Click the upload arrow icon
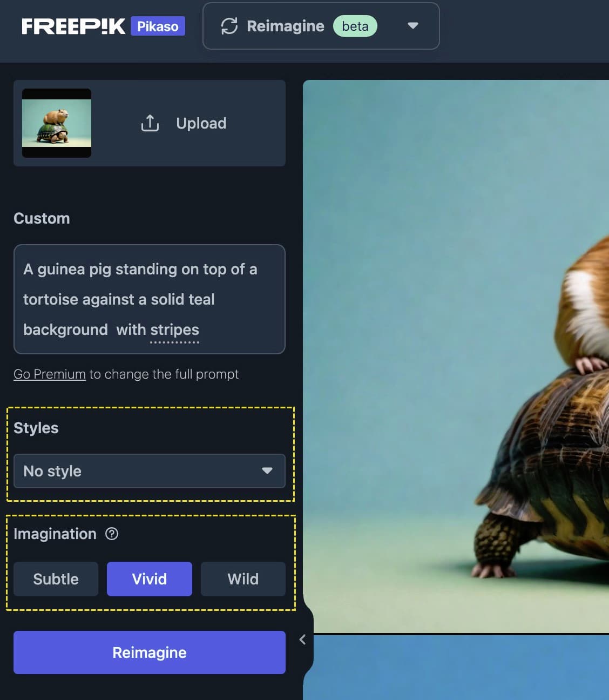The image size is (609, 700). coord(150,123)
